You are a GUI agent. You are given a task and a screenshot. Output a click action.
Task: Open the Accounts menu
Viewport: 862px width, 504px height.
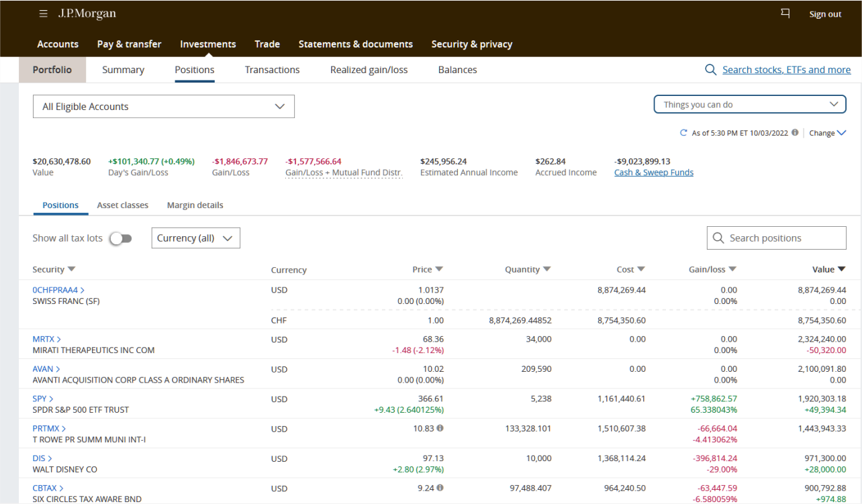tap(58, 44)
